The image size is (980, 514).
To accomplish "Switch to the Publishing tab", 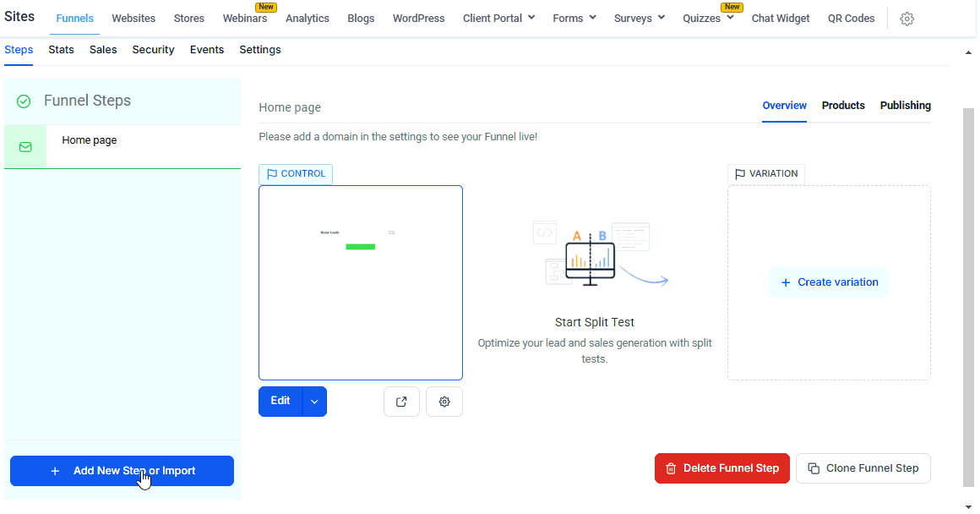I will click(x=906, y=106).
